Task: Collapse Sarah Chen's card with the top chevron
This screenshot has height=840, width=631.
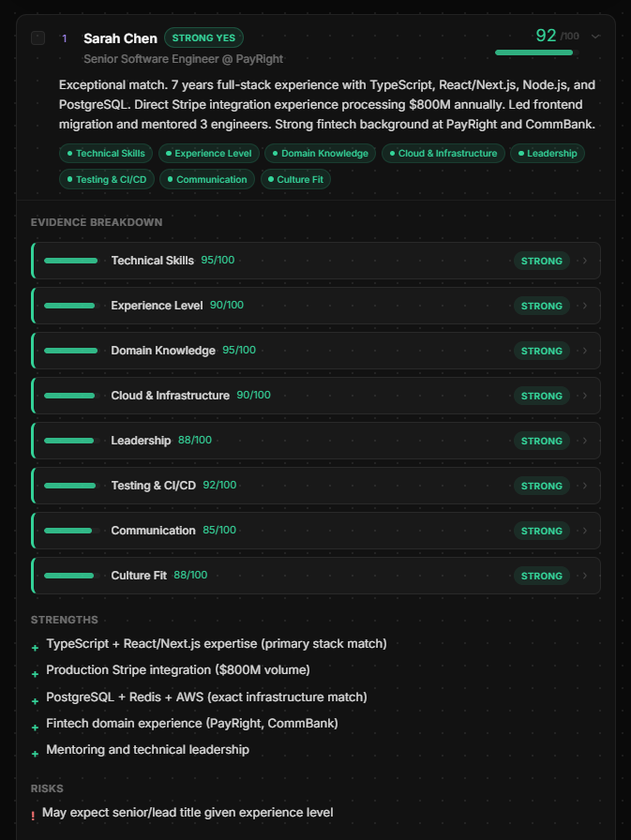Action: (595, 37)
